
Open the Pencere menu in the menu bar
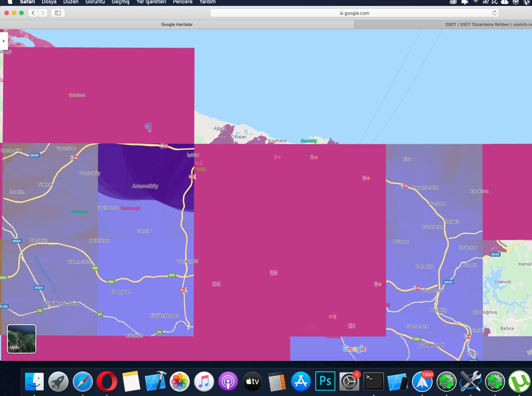coord(183,2)
